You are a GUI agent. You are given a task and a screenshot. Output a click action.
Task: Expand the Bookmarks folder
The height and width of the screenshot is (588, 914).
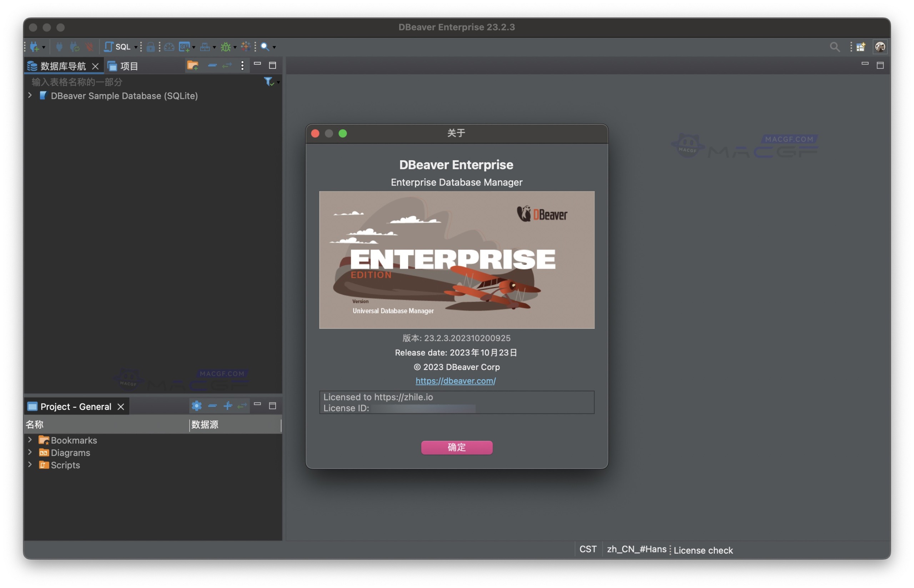tap(30, 440)
